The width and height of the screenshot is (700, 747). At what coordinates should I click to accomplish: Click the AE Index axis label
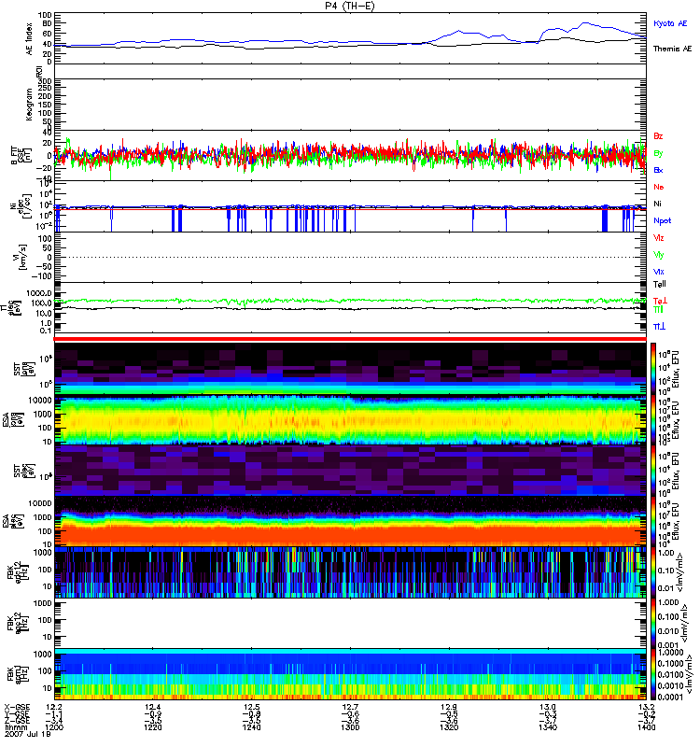pos(30,39)
